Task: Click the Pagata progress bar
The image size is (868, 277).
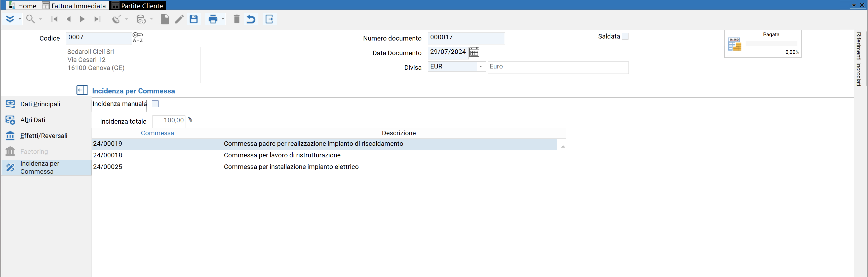Action: point(771,44)
